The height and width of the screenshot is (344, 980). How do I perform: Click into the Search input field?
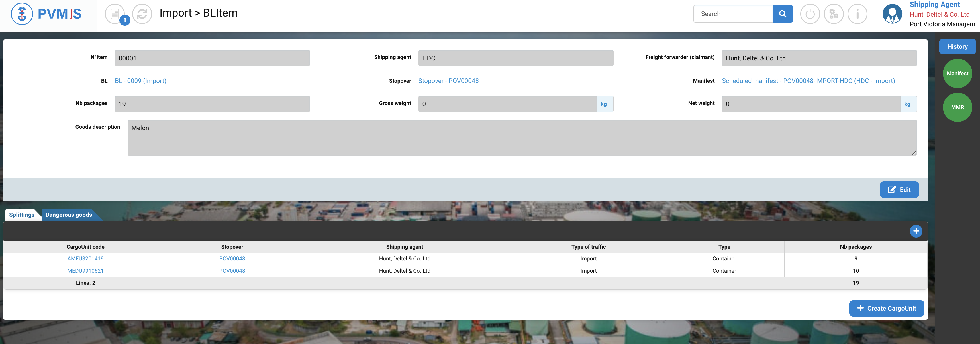click(732, 14)
